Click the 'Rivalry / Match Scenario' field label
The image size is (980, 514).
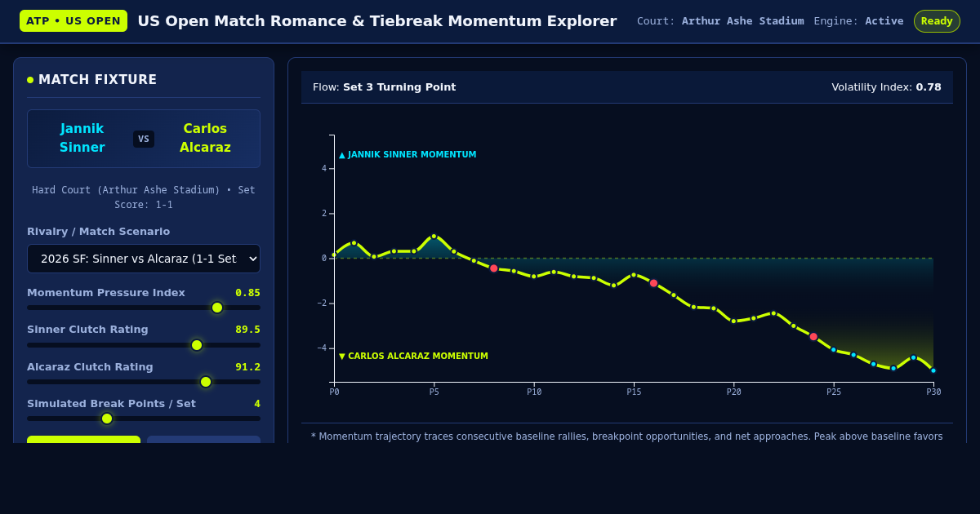(x=99, y=232)
